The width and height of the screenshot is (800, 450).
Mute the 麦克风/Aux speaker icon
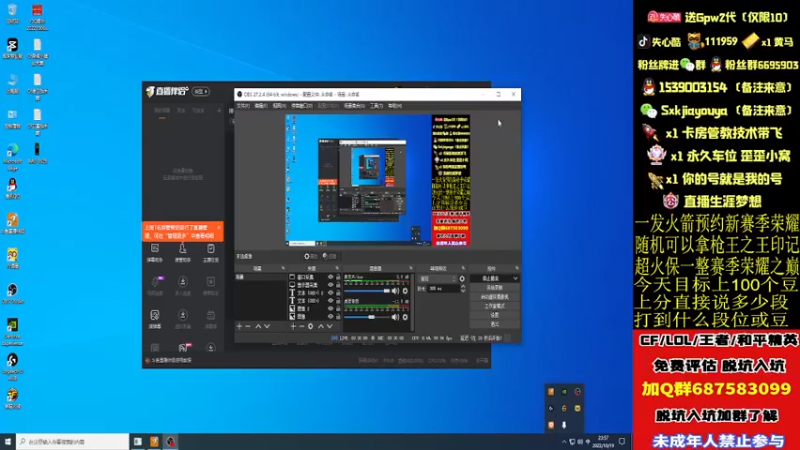[x=395, y=291]
